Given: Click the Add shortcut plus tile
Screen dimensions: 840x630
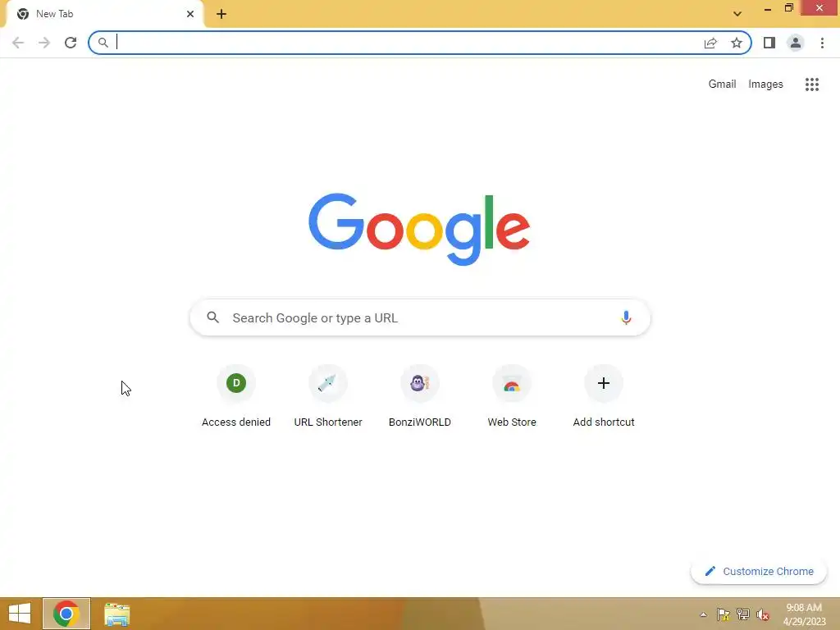Looking at the screenshot, I should [x=604, y=396].
